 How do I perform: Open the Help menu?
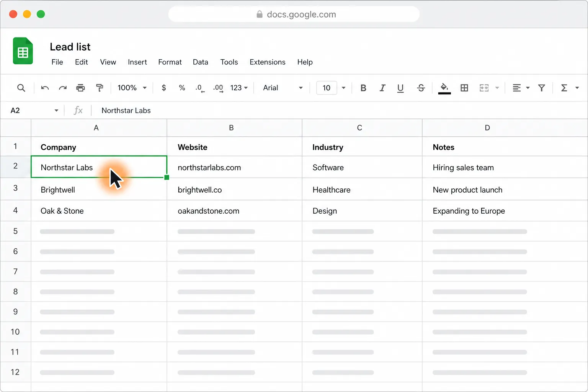(305, 62)
